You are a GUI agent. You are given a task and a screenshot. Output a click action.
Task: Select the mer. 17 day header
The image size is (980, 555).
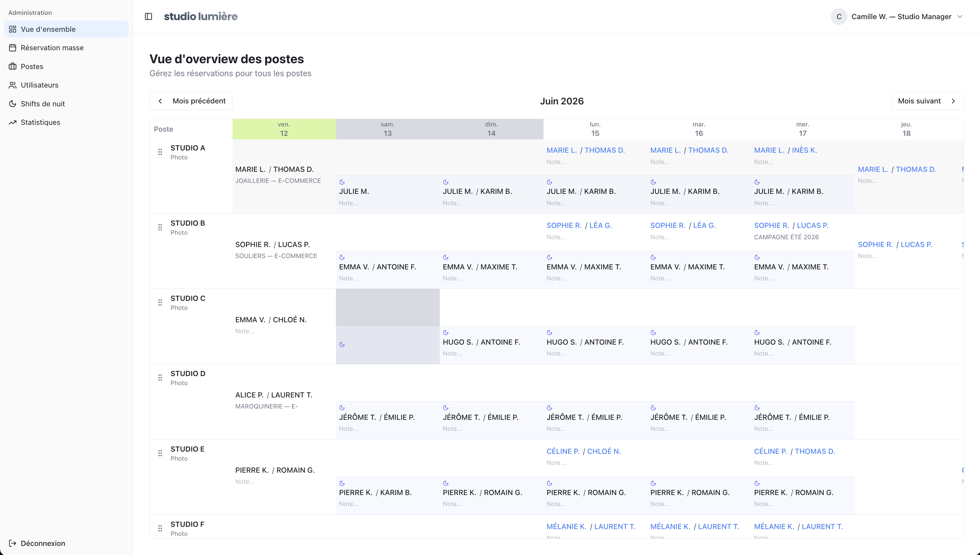tap(803, 129)
